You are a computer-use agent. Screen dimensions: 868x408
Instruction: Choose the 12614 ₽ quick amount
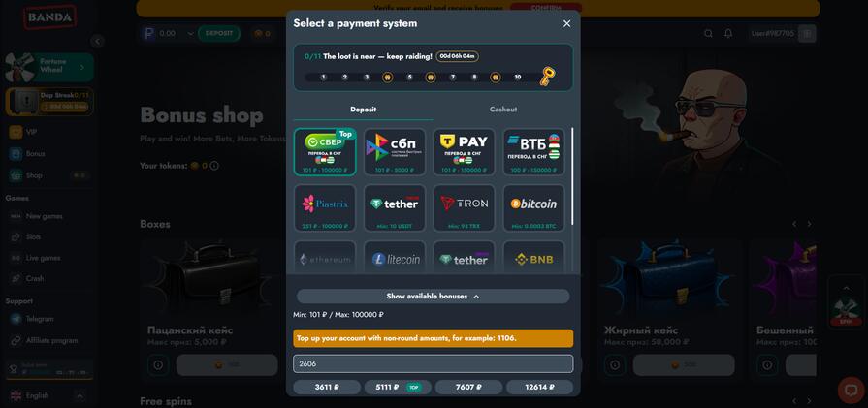pos(540,387)
